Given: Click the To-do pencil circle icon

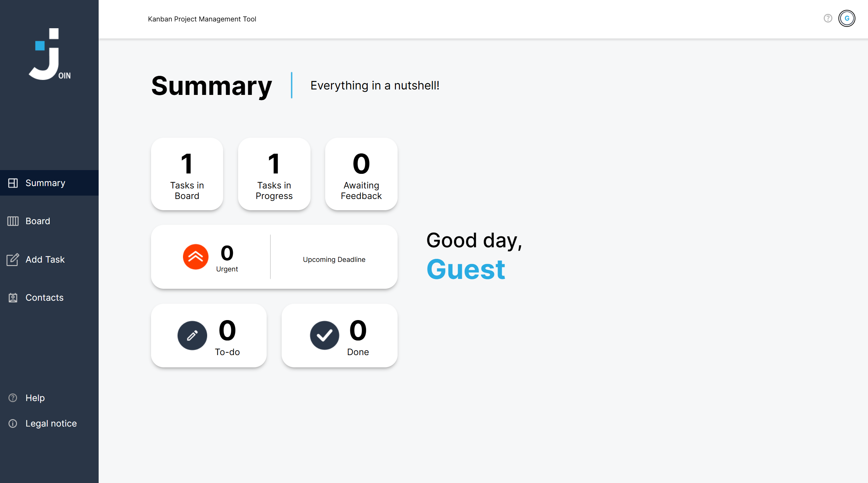Looking at the screenshot, I should [192, 335].
